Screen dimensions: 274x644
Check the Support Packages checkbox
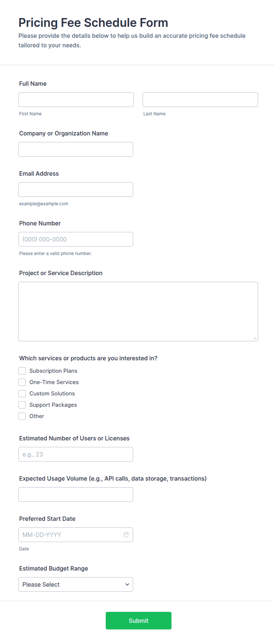point(22,405)
